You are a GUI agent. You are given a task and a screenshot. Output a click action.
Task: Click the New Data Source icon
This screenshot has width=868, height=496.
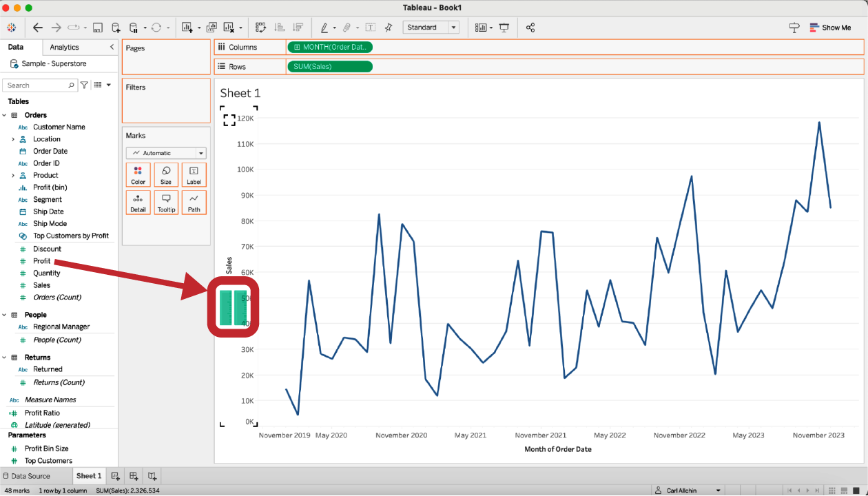(x=116, y=28)
